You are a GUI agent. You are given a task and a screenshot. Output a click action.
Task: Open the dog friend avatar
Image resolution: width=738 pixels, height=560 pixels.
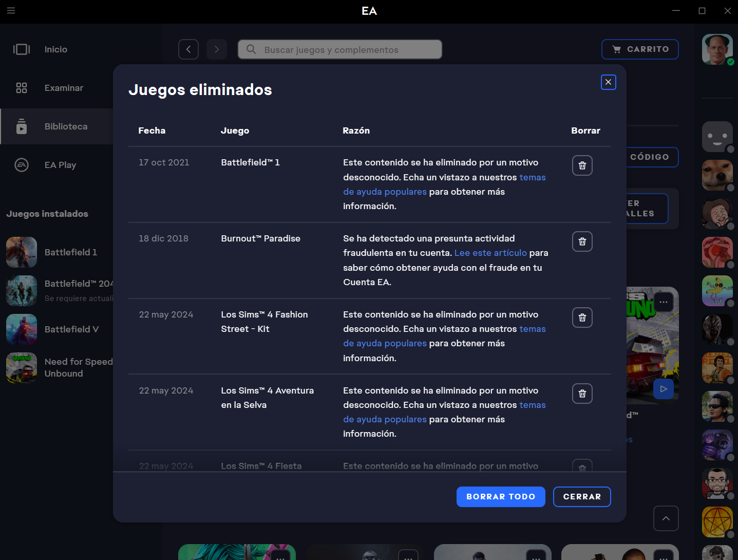pos(717,175)
